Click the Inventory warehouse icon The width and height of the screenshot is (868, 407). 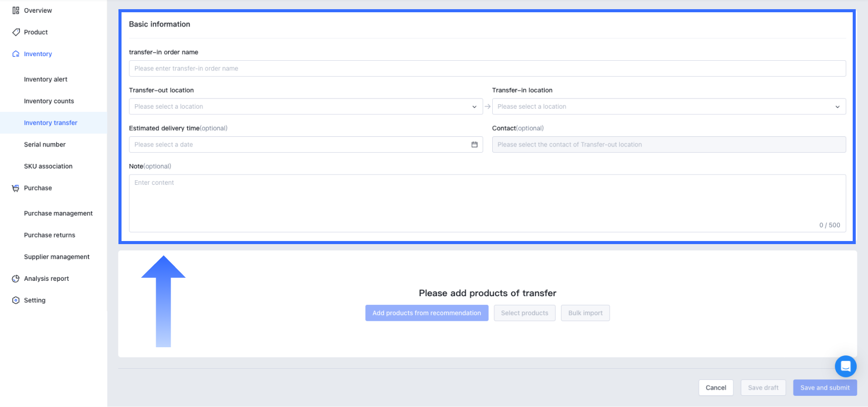click(x=16, y=54)
